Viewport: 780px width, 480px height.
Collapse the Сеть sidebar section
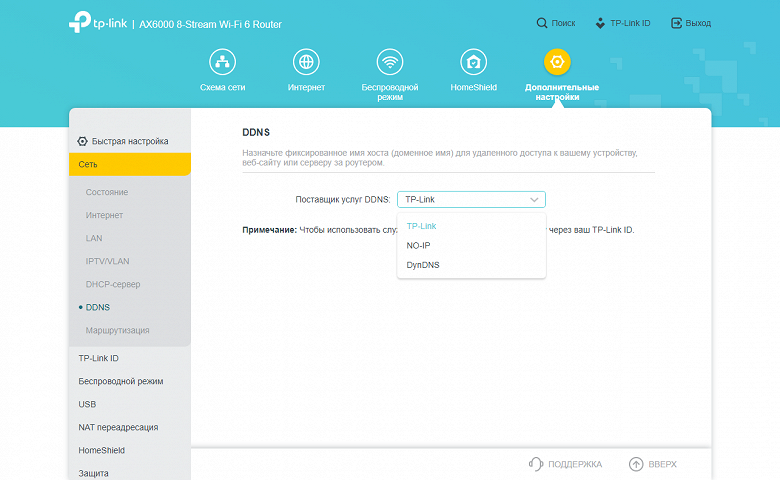pyautogui.click(x=130, y=164)
